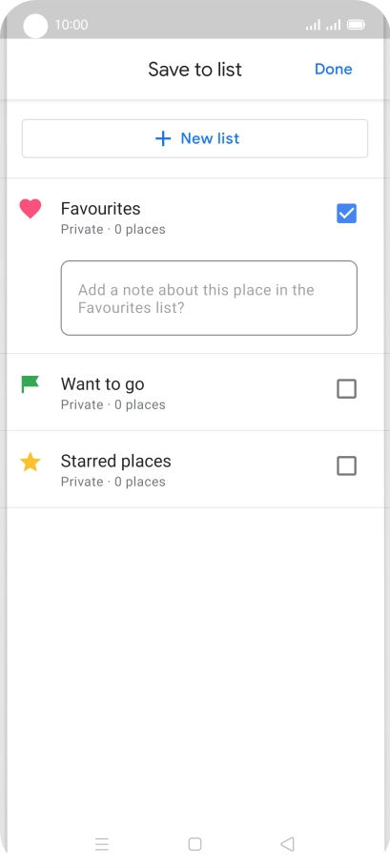Tap the Android home square icon
Viewport: 390px width, 868px height.
[x=195, y=843]
